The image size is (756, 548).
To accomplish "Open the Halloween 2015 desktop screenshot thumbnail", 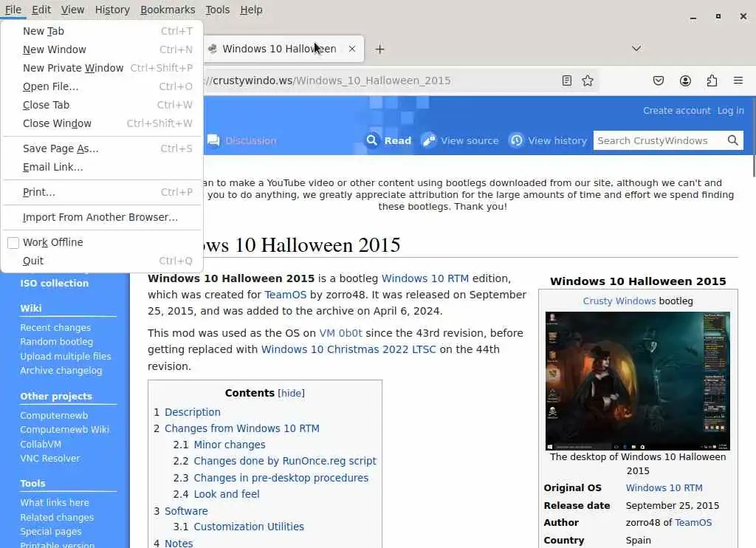I will (637, 380).
